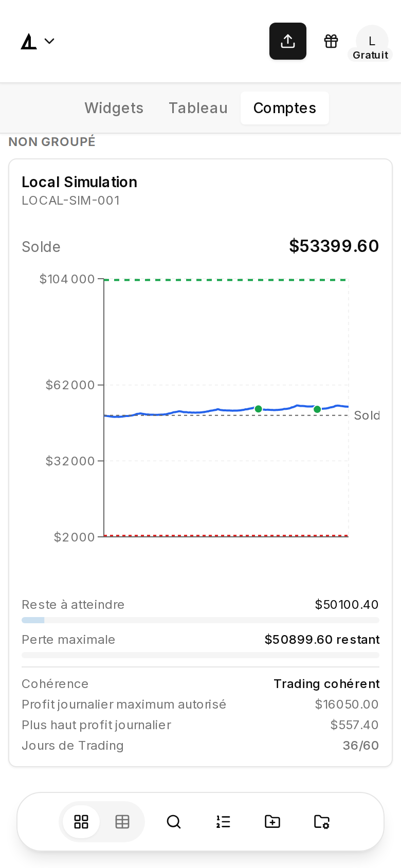Click the add folder icon

(x=272, y=822)
